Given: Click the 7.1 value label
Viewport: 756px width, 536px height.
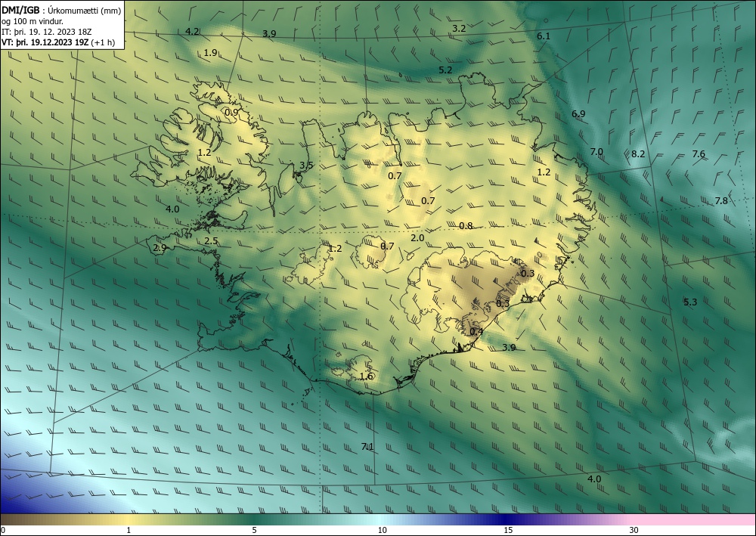Looking at the screenshot, I should coord(367,446).
